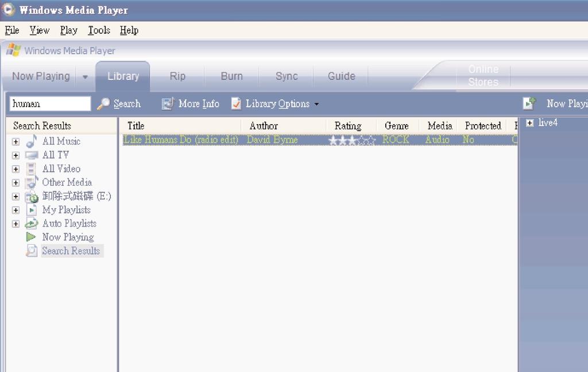The image size is (588, 372).
Task: Select the 'All Music' tree label
Action: click(x=61, y=141)
